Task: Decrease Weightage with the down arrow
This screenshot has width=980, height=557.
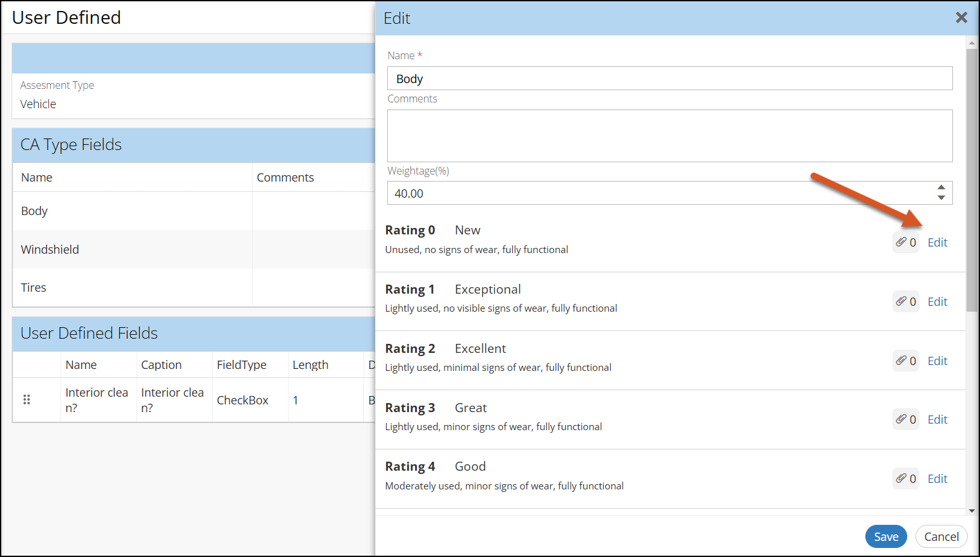Action: pyautogui.click(x=941, y=198)
